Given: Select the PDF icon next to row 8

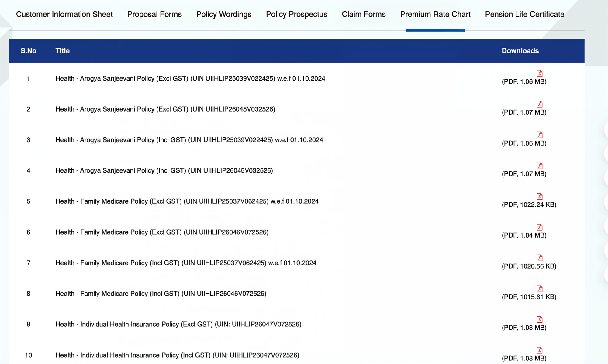Looking at the screenshot, I should click(x=540, y=288).
